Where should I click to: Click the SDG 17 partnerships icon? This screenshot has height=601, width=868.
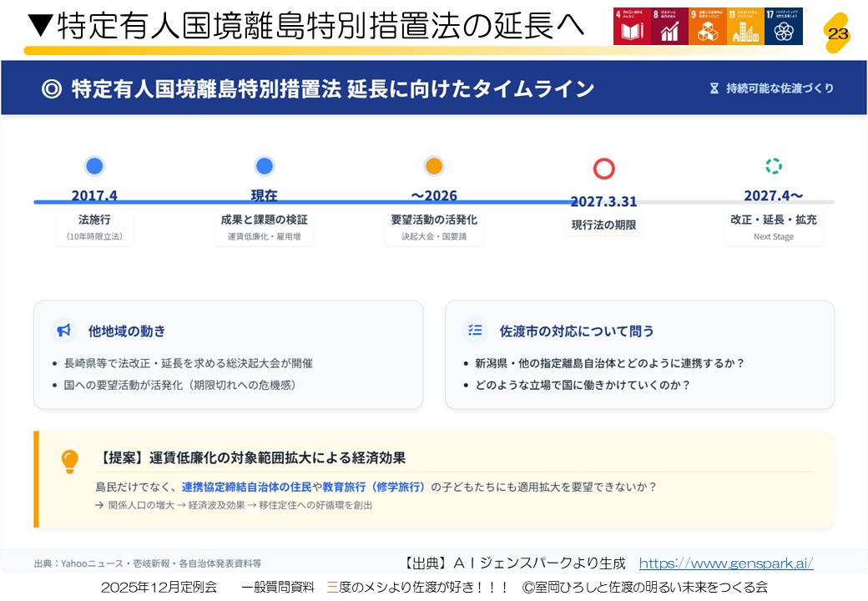tap(783, 26)
